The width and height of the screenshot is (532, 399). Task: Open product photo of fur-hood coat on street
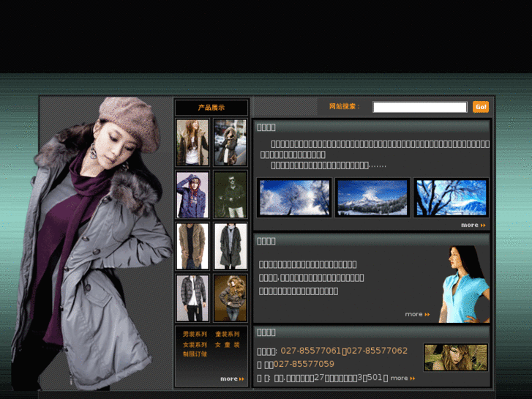coord(231,143)
